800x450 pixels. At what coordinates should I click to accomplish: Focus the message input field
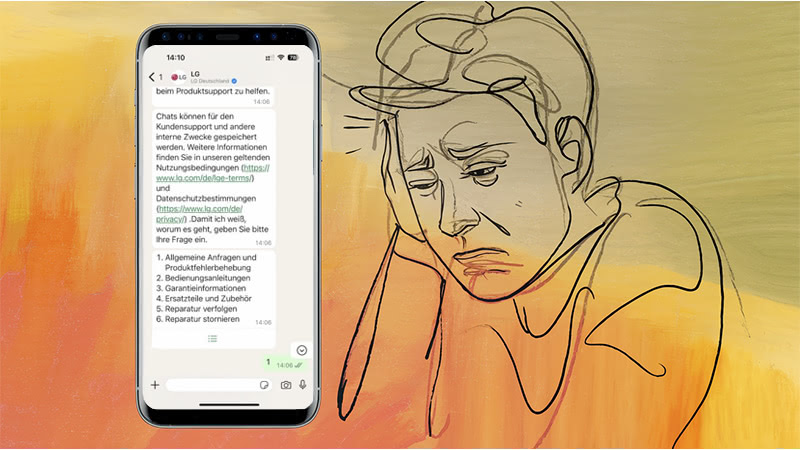pos(219,385)
